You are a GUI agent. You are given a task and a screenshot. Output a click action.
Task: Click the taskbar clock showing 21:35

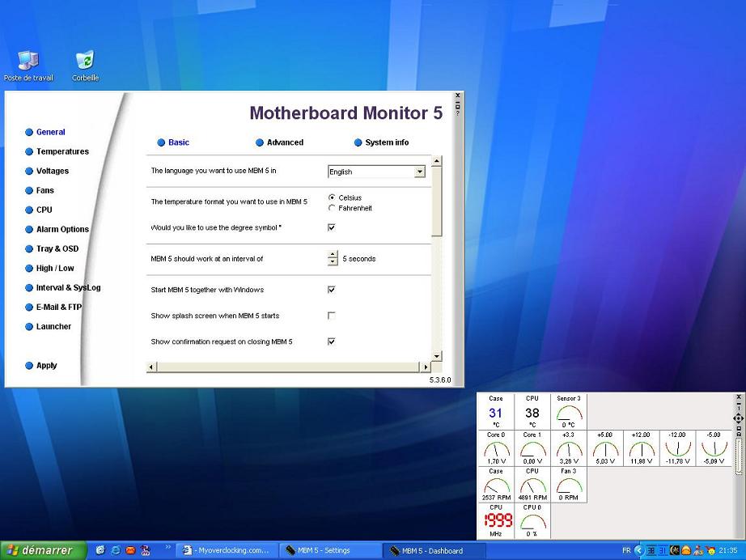point(728,550)
